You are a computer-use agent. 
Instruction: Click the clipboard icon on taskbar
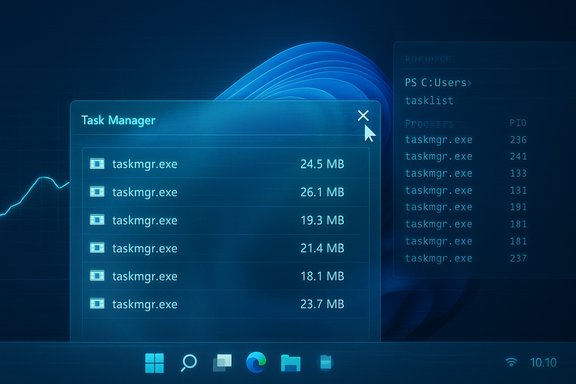coord(326,362)
